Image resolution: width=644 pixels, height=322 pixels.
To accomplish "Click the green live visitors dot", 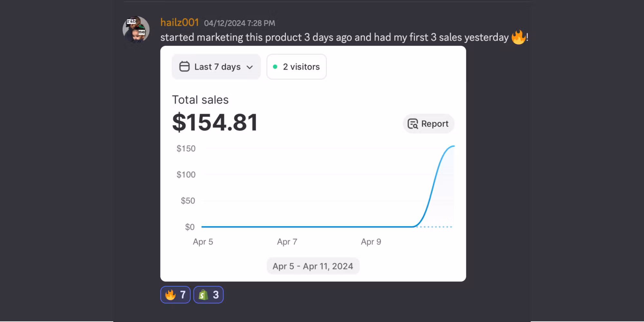I will point(275,67).
